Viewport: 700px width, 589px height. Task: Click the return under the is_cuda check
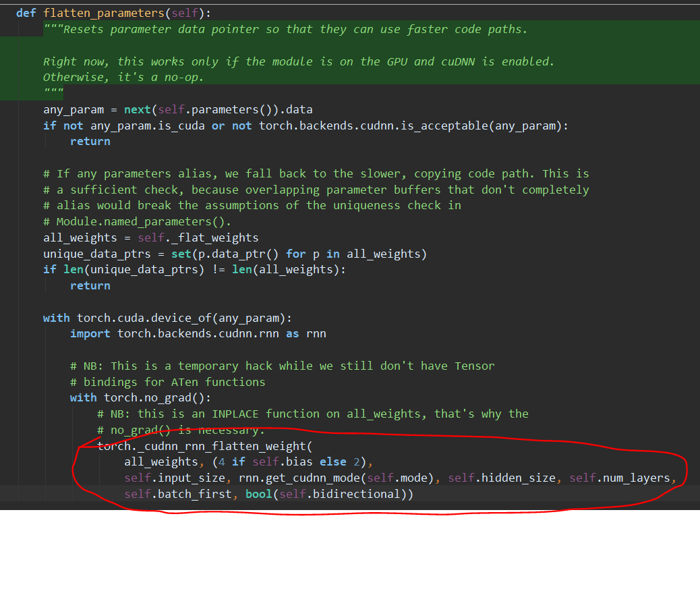[90, 141]
